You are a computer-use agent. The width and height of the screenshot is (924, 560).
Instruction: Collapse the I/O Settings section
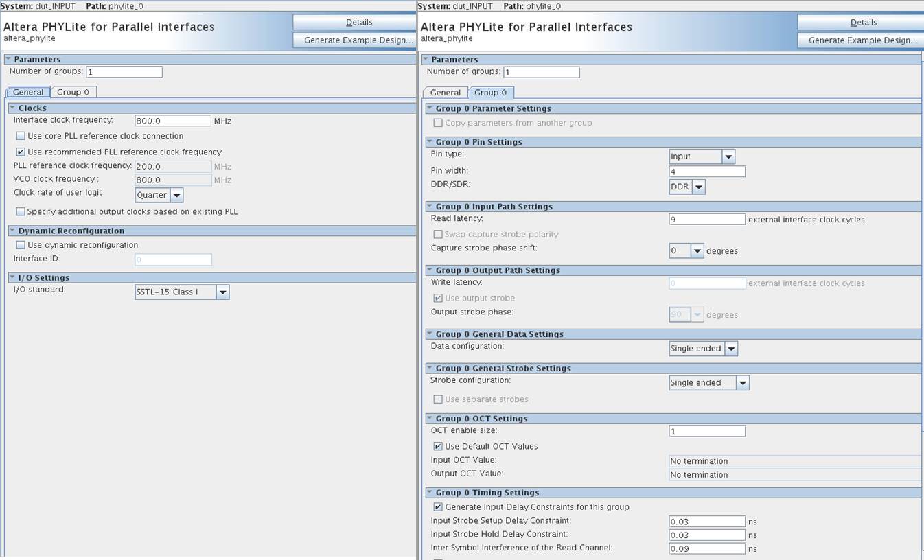12,277
